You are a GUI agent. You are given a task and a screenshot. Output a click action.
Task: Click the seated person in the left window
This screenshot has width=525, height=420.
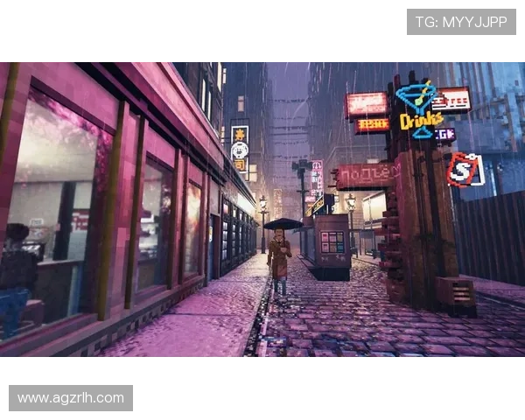coord(17,271)
